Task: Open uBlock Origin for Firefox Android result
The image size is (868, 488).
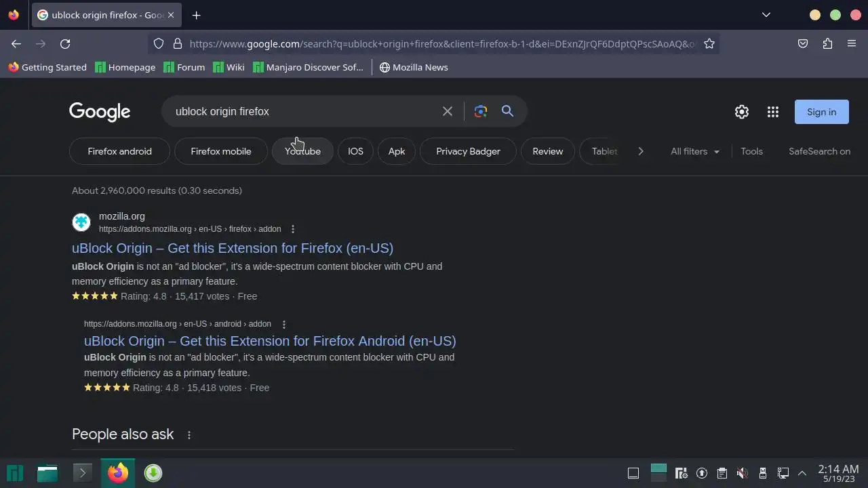Action: pyautogui.click(x=270, y=341)
